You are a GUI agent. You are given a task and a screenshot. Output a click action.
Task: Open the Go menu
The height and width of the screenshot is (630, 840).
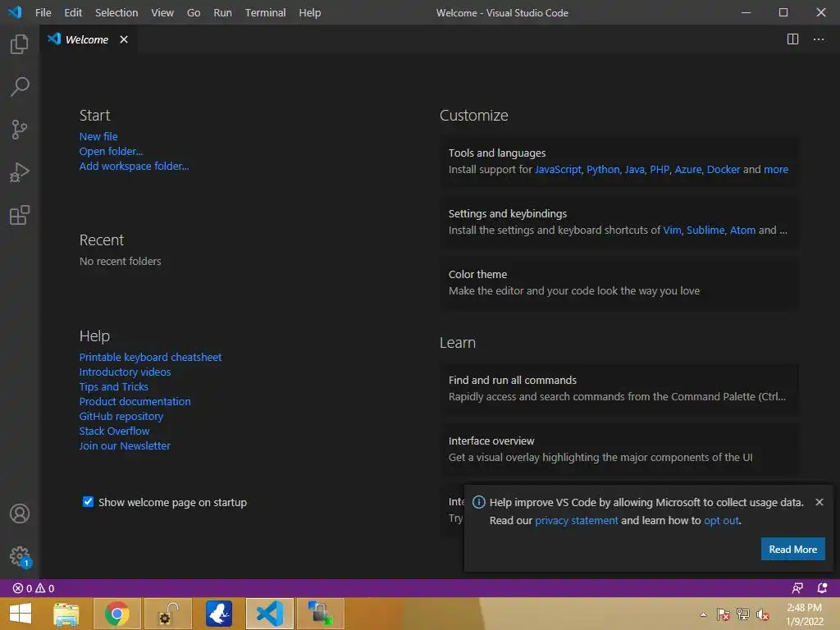[x=194, y=12]
